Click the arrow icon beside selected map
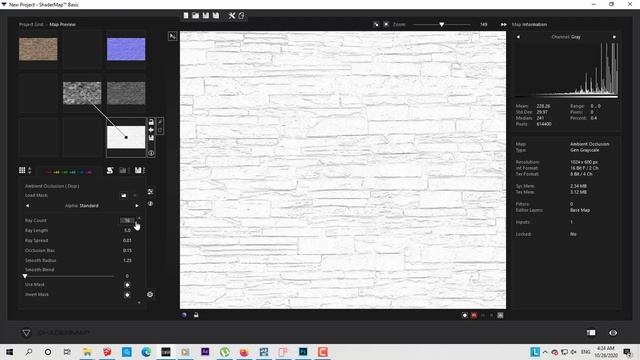Viewport: 640px width, 360px height. tap(151, 130)
